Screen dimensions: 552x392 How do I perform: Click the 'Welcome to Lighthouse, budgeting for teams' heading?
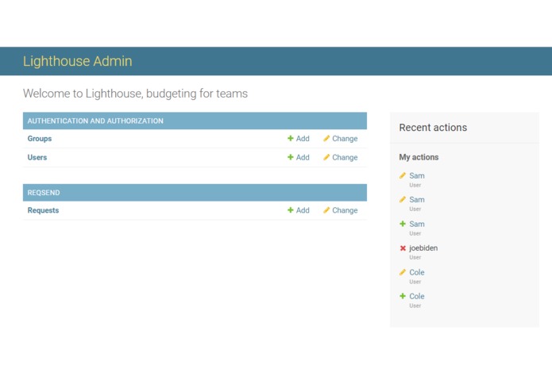point(135,94)
